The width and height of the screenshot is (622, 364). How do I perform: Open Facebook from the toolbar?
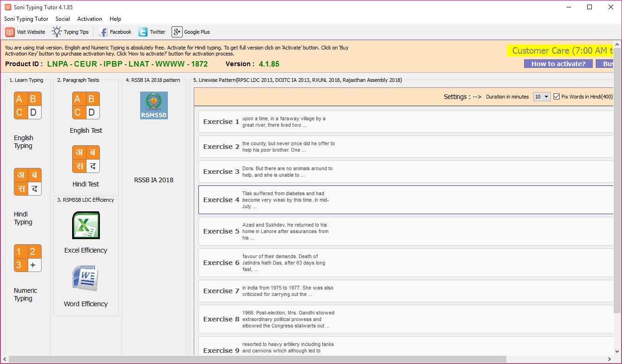115,32
